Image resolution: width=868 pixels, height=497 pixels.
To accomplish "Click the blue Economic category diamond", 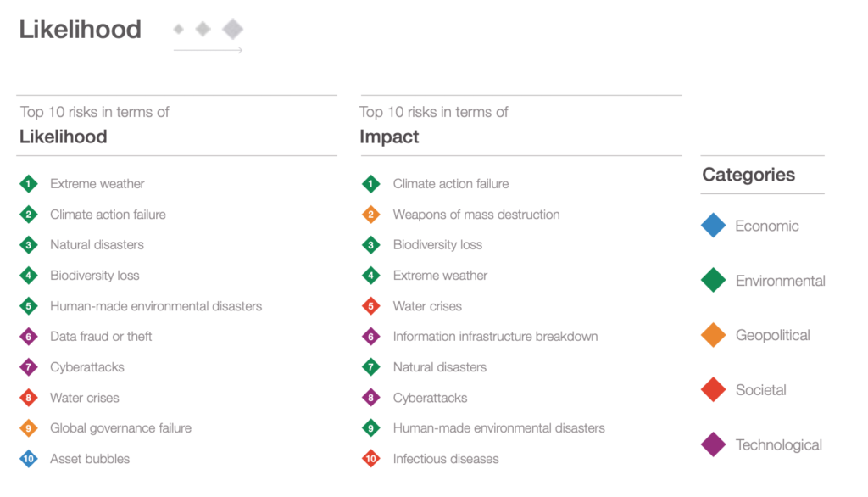I will [x=713, y=226].
